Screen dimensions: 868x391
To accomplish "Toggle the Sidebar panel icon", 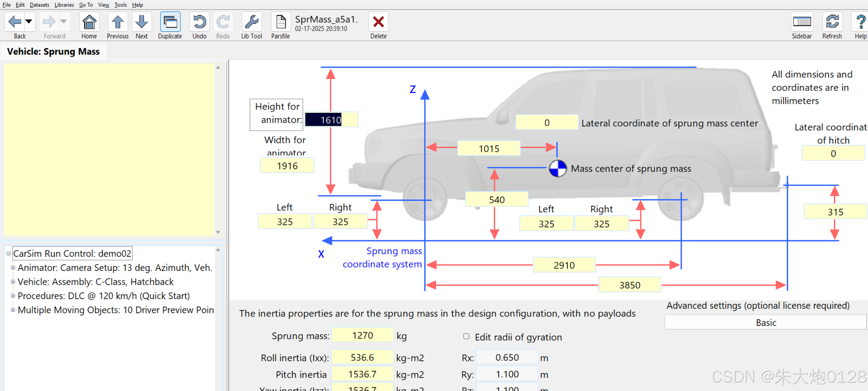I will 802,22.
